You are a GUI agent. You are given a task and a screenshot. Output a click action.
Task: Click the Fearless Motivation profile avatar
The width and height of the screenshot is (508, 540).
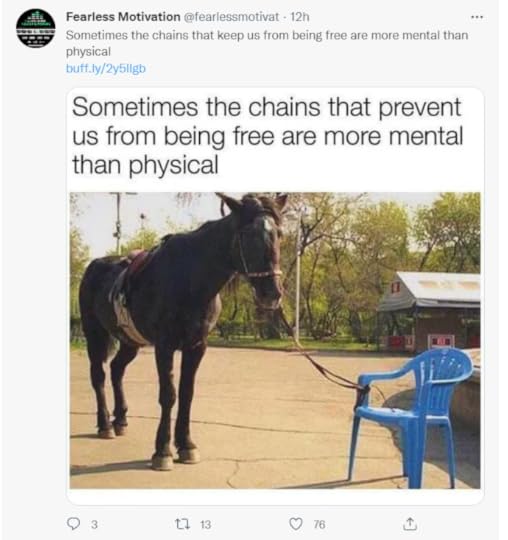pos(36,29)
